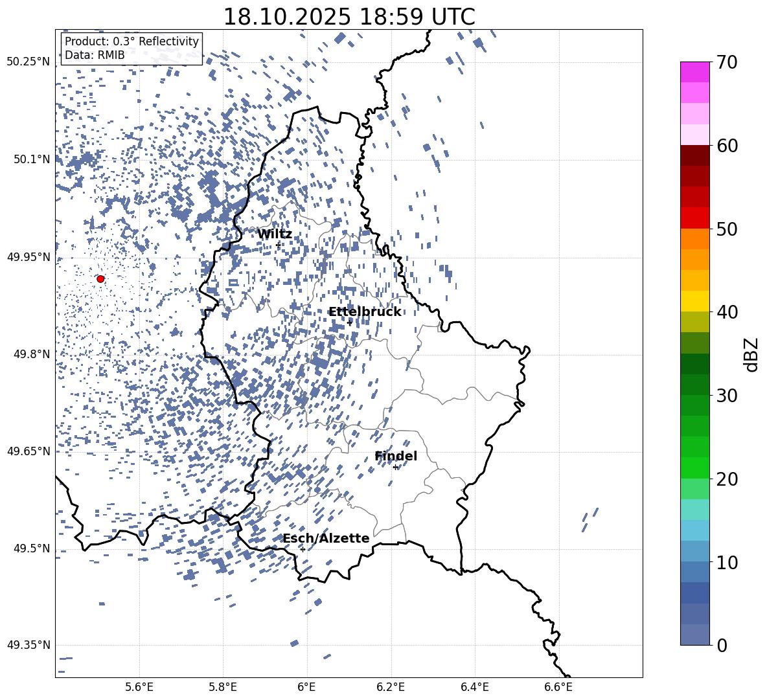Click the yellow colorbar segment near 40
Screen dimensions: 767x700
point(695,301)
